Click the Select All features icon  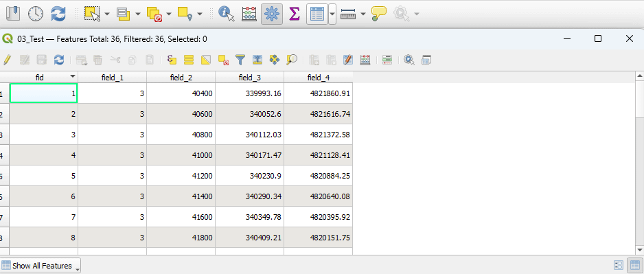189,60
